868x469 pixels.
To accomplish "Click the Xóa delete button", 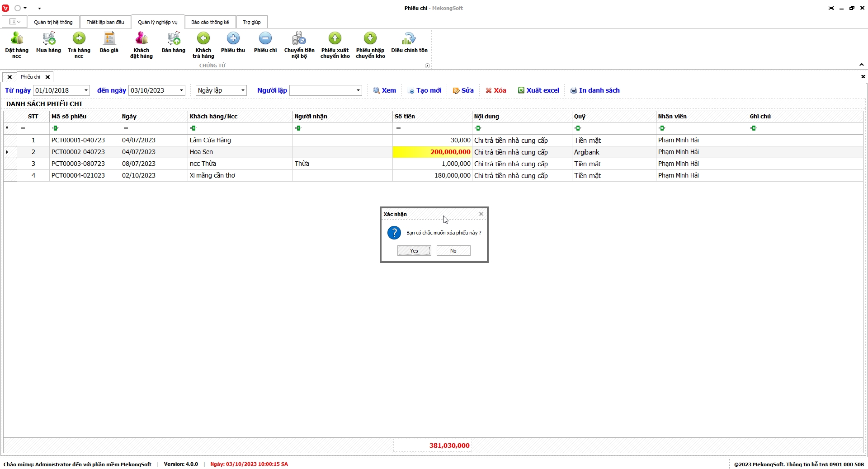I will pos(496,90).
